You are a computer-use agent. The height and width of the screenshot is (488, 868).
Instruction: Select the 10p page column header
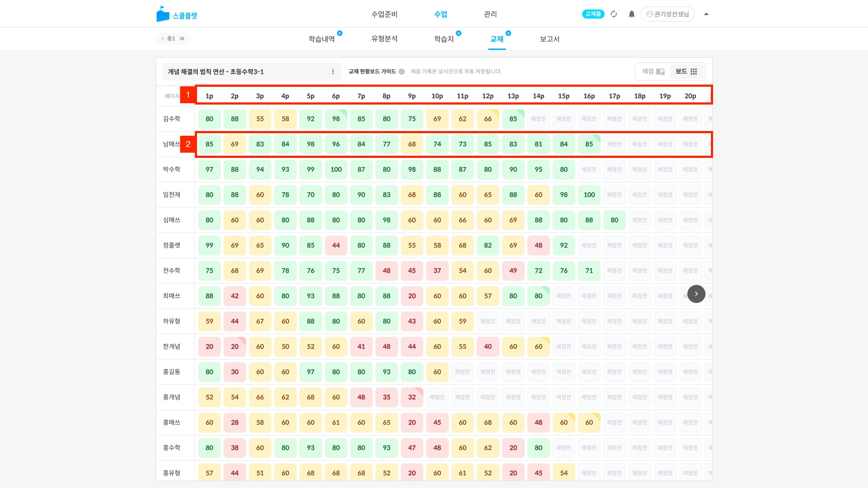click(437, 96)
